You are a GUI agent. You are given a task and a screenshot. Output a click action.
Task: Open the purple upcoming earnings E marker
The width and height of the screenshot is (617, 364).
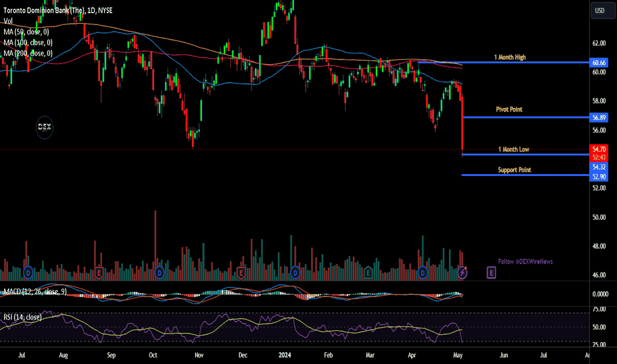tap(491, 272)
